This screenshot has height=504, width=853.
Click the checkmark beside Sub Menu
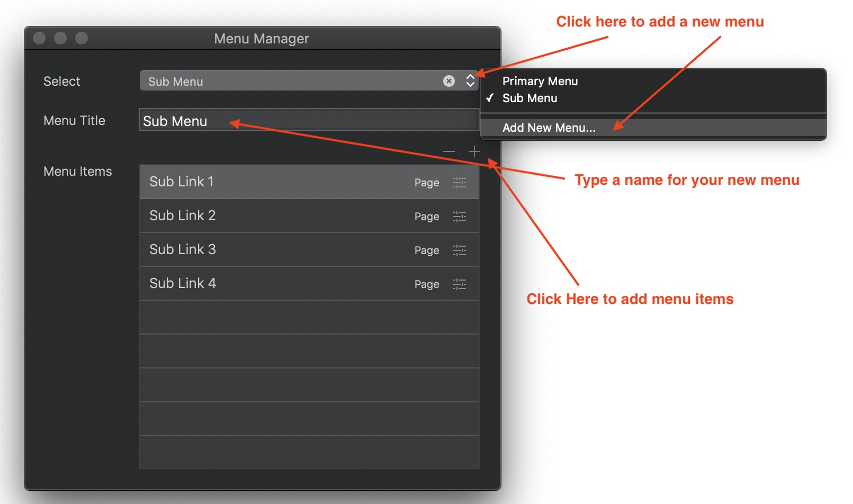tap(491, 98)
